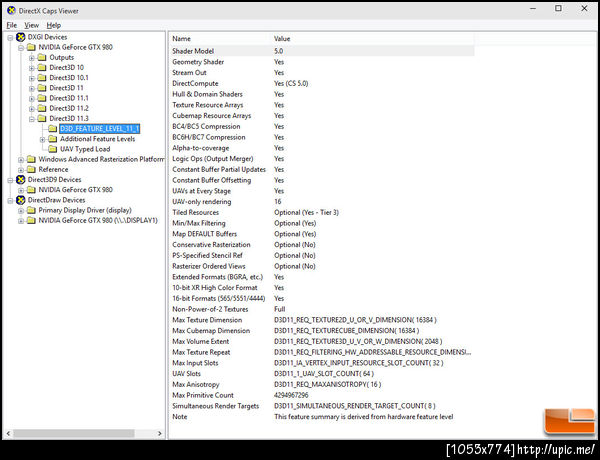Select NVIDIA GeForce GTX 980 (\\.\DISPLAY1) item
This screenshot has height=460, width=600.
pos(98,220)
